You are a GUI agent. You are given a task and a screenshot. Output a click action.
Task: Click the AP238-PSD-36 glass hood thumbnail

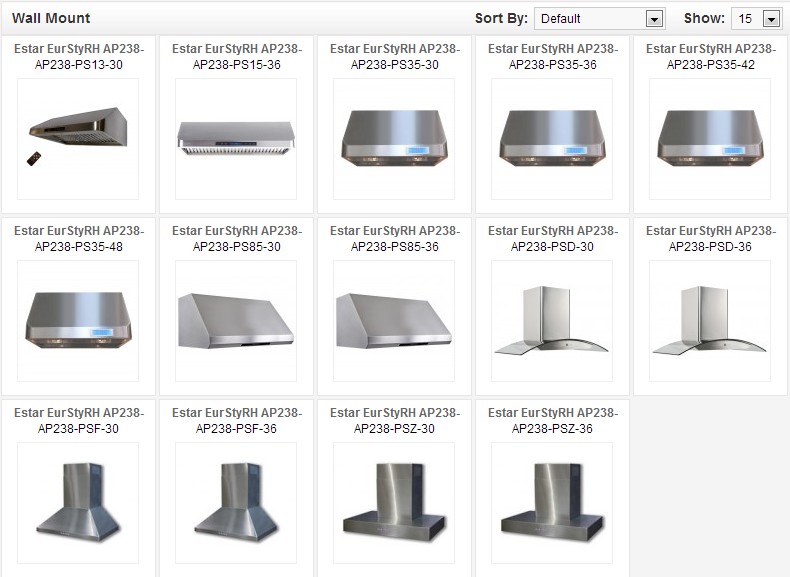click(710, 321)
